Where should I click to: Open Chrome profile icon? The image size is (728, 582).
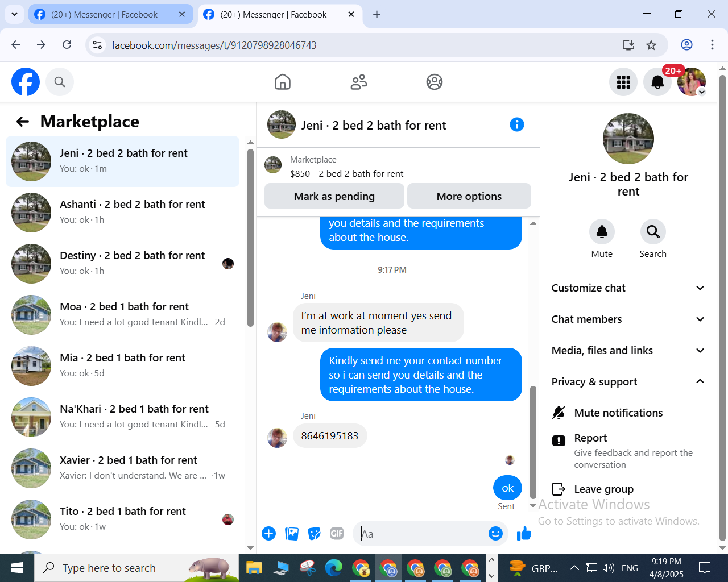click(x=686, y=45)
